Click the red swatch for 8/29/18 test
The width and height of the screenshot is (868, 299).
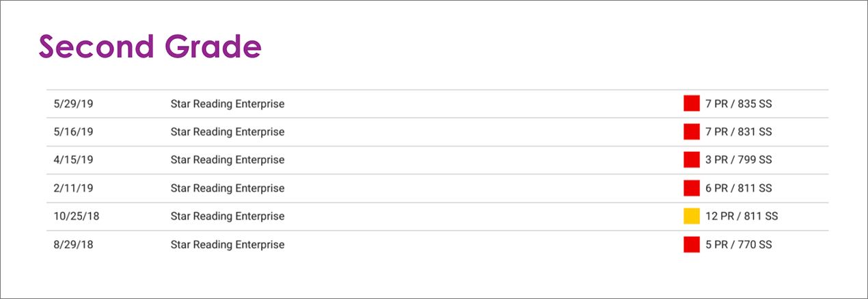(692, 244)
